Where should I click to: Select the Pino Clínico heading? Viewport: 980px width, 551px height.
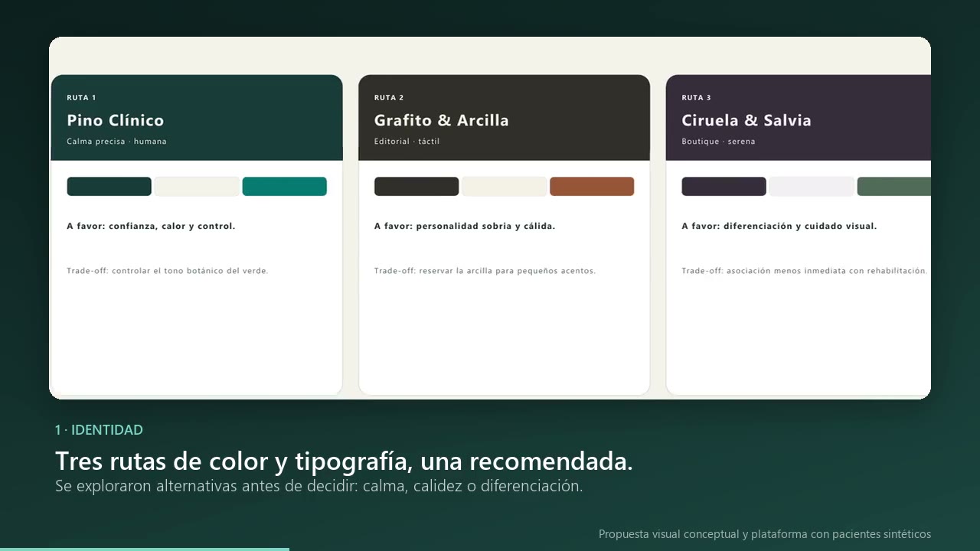116,120
